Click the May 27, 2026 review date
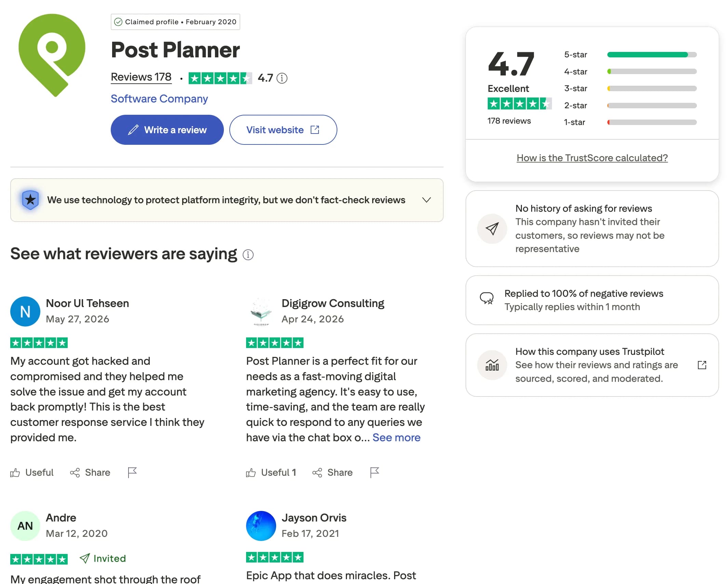Screen dimensions: 728x584 (78, 319)
